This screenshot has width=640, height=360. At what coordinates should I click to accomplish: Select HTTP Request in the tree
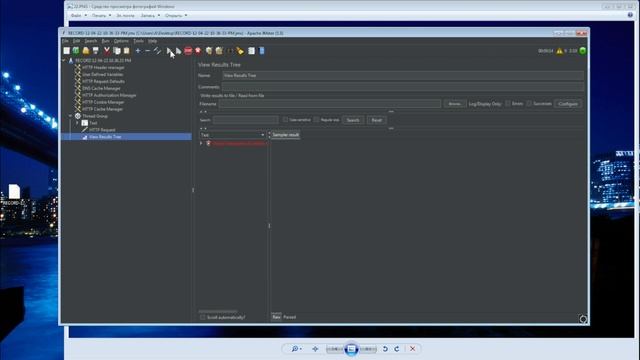click(102, 130)
